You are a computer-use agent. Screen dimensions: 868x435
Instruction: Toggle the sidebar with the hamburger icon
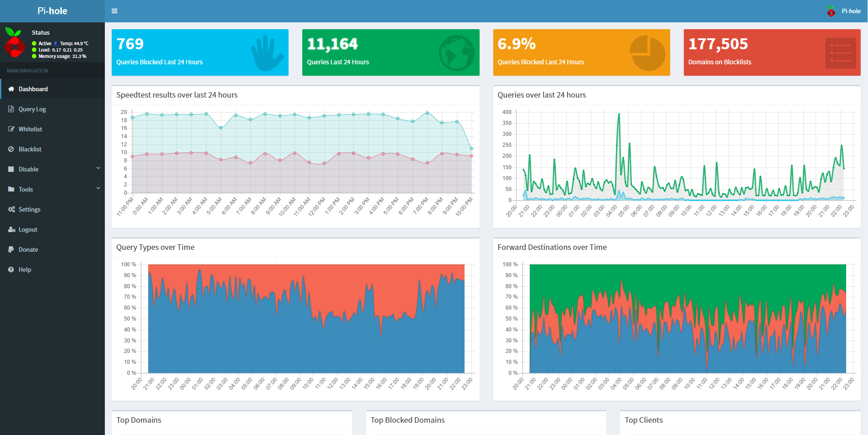(114, 11)
